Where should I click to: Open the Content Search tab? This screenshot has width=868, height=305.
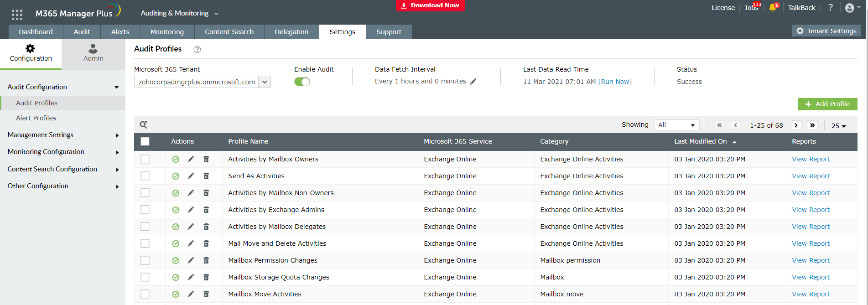point(229,32)
